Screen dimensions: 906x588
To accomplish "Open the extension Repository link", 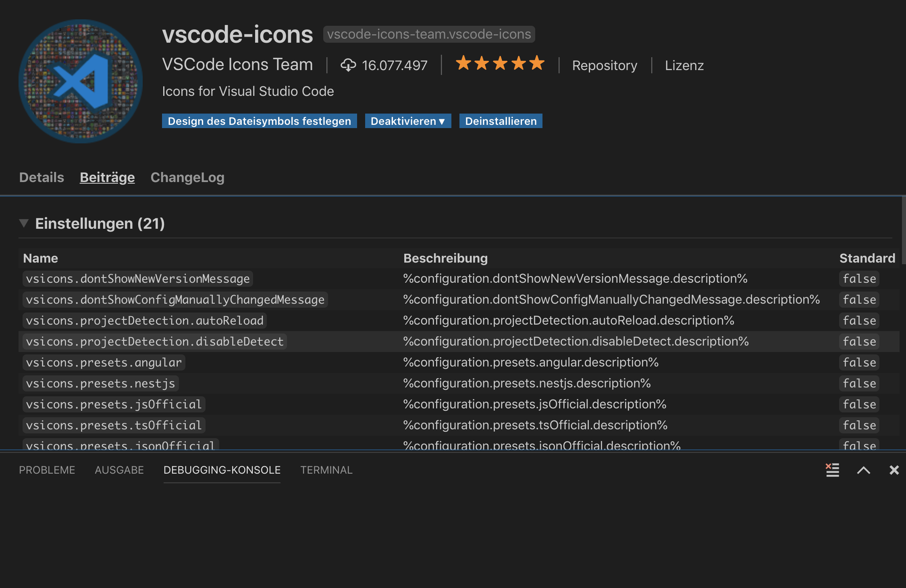I will [x=605, y=65].
